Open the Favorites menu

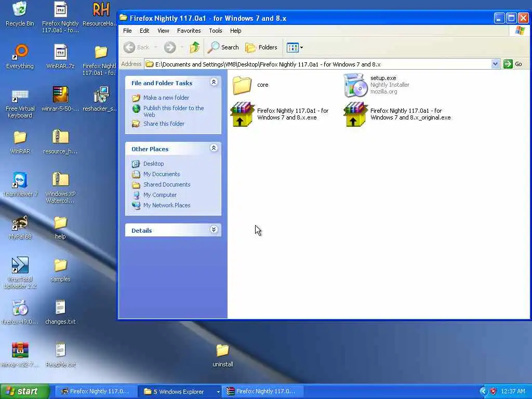click(x=189, y=31)
